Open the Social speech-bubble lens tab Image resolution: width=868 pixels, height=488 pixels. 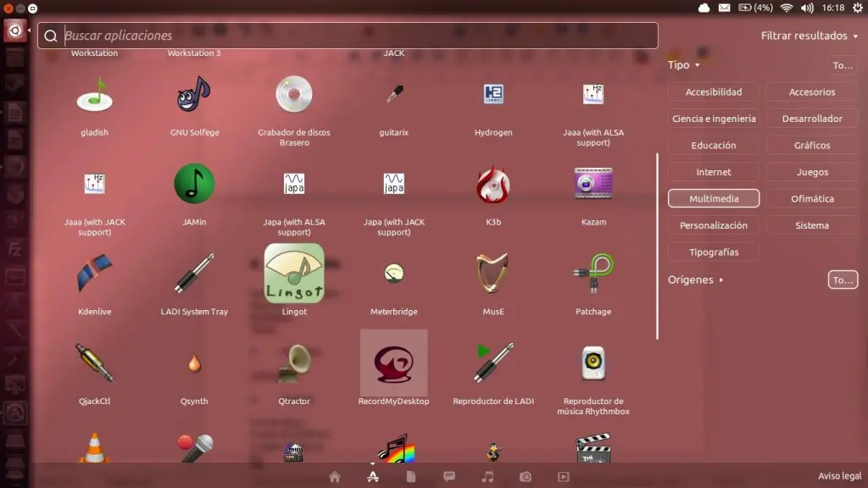[449, 476]
